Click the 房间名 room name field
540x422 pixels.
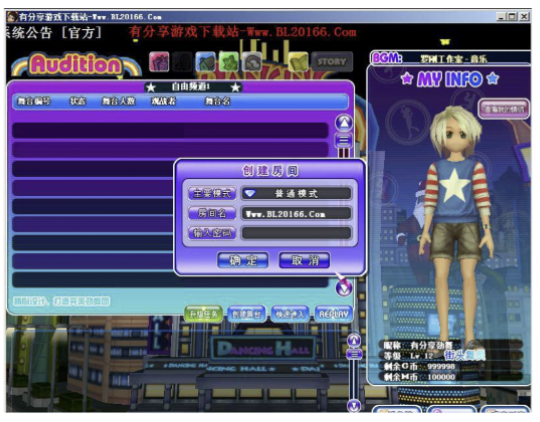coord(296,214)
